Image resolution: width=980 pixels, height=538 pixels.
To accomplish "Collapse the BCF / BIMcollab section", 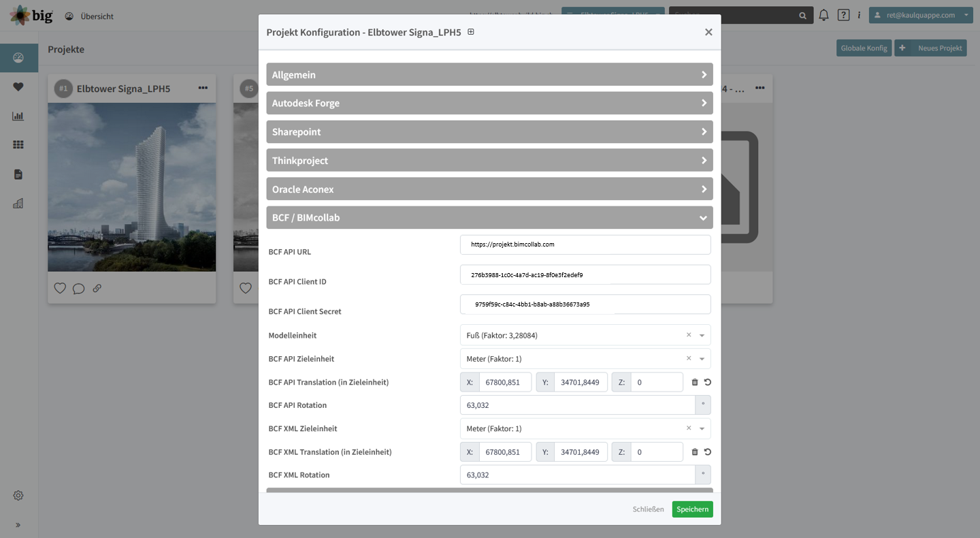I will (489, 217).
